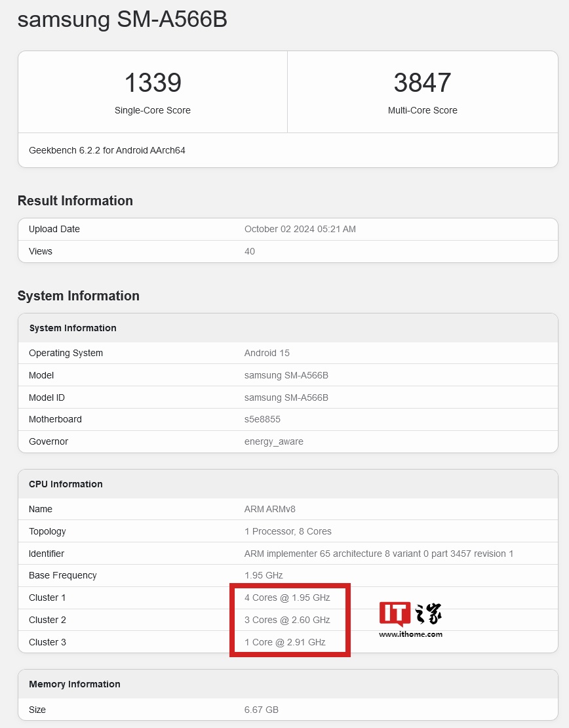The height and width of the screenshot is (728, 569).
Task: Select Cluster 1 value 4 Cores @ 1.95 GHz
Action: [x=287, y=597]
